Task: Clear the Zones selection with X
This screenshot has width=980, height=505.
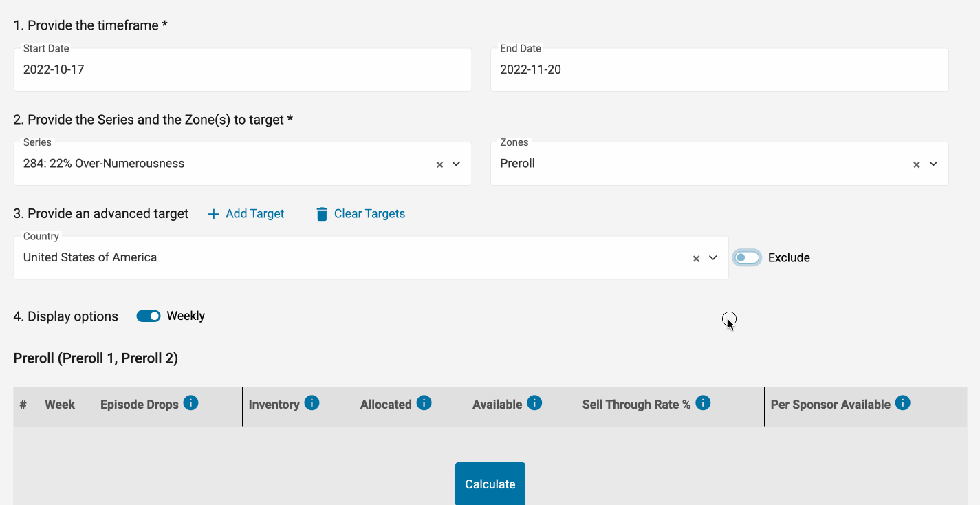Action: click(x=916, y=164)
